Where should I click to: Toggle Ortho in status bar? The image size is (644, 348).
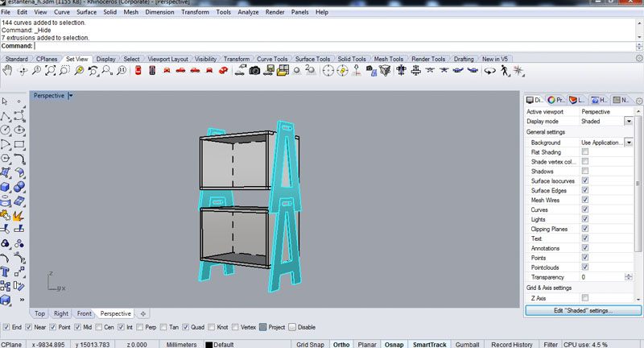point(341,345)
